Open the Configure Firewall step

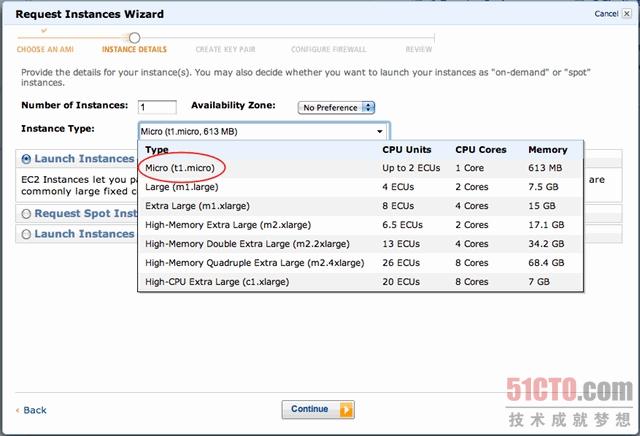coord(329,49)
